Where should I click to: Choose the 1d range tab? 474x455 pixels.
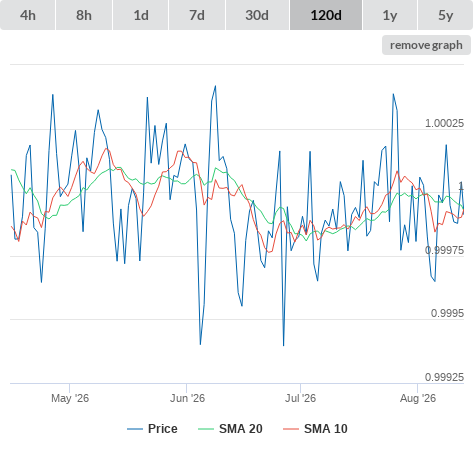click(141, 15)
